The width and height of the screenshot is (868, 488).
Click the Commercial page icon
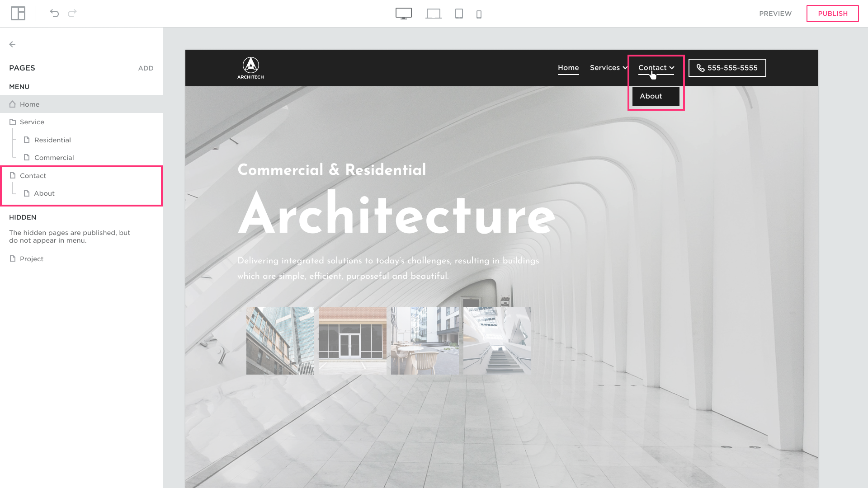pyautogui.click(x=27, y=157)
